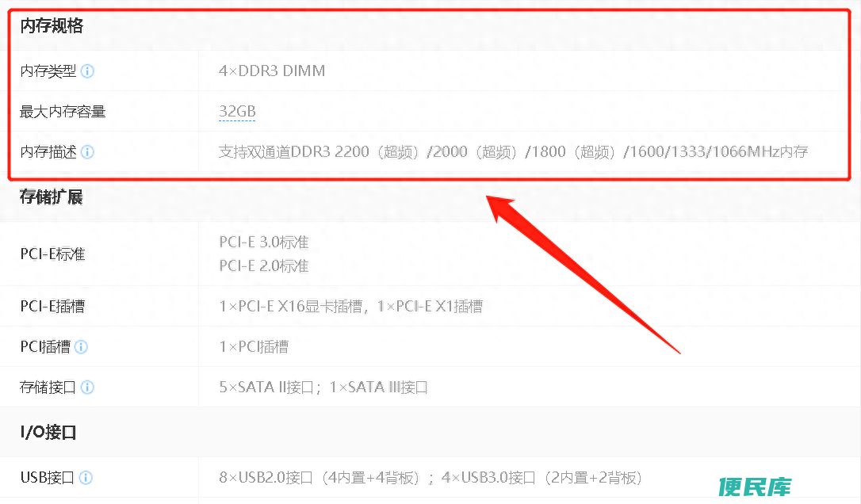Click the 支持双通道DDR3 memory description text
The width and height of the screenshot is (861, 504).
click(514, 152)
